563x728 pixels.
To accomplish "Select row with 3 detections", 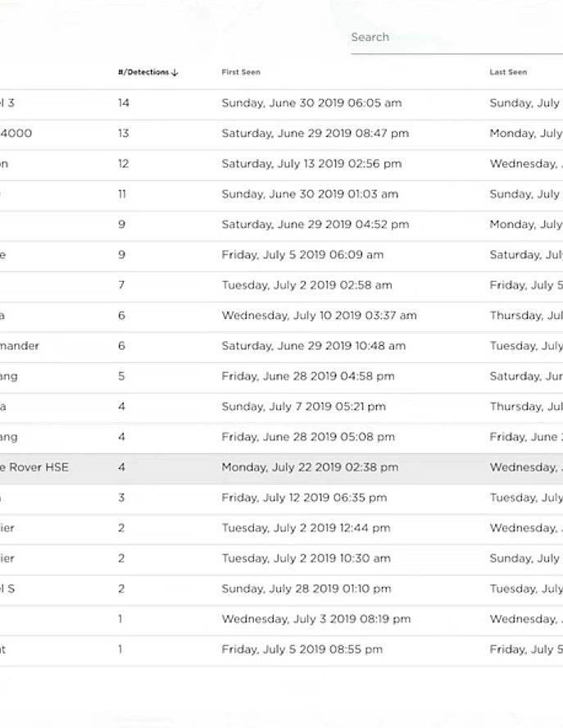I will (281, 498).
